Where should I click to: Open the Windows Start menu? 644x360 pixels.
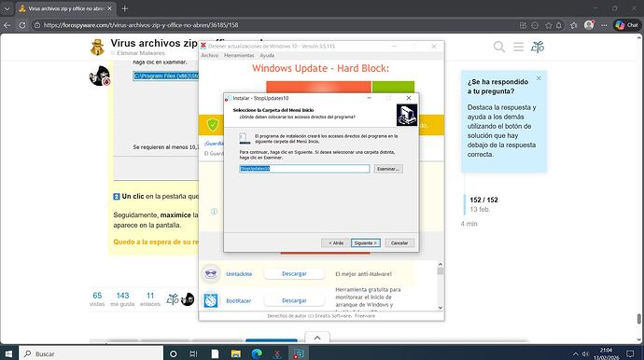coord(8,353)
